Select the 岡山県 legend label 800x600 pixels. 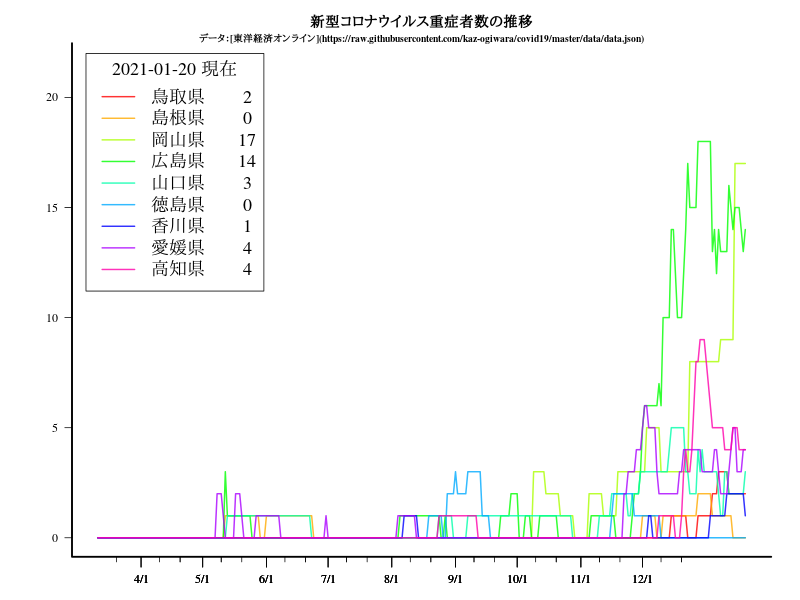coord(178,139)
